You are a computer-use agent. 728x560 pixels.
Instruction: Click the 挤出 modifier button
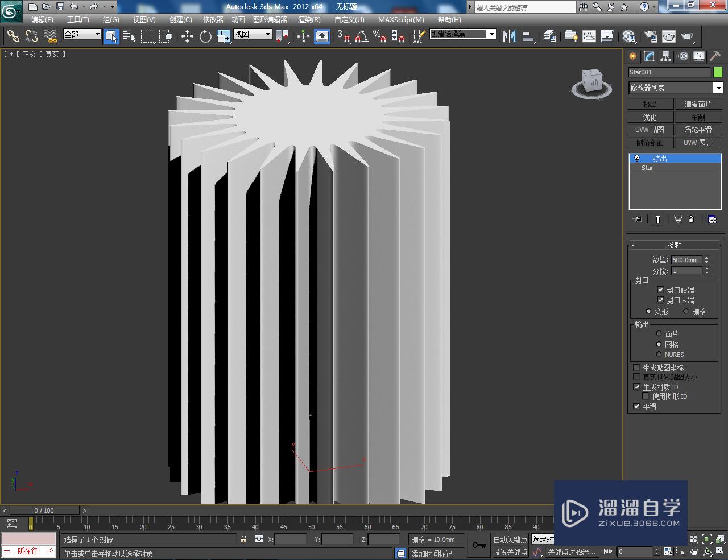(650, 104)
